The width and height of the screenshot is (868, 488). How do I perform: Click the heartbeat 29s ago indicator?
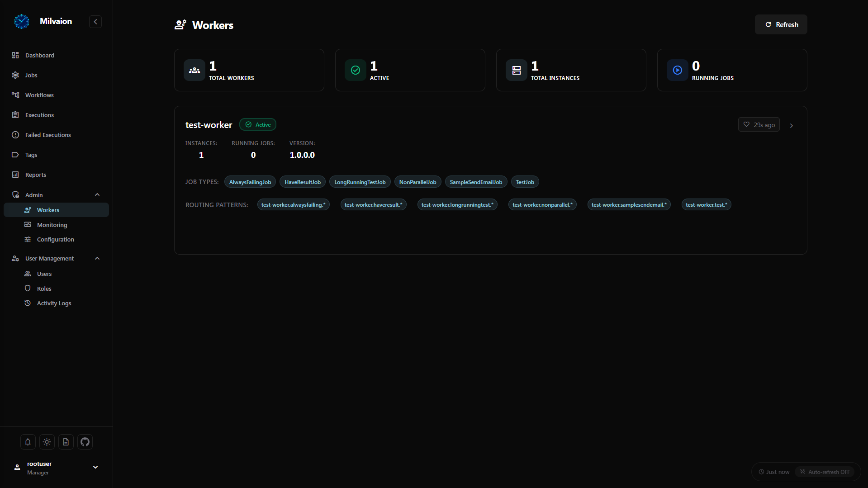[x=759, y=125]
